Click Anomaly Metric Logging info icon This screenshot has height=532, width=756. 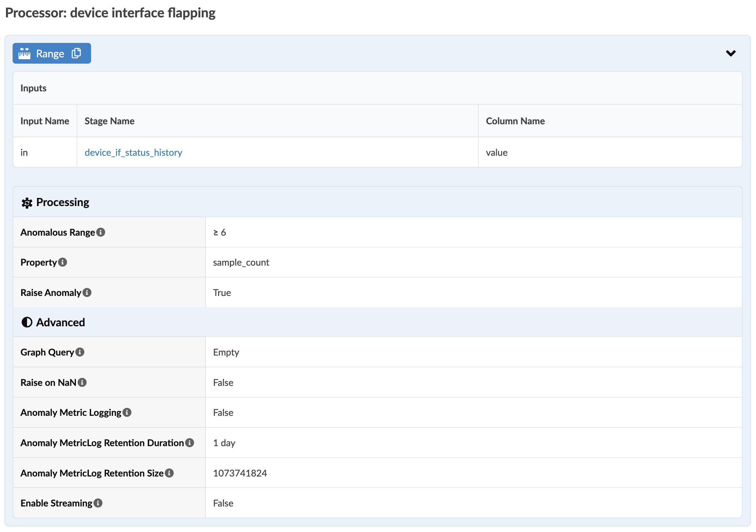pyautogui.click(x=127, y=412)
